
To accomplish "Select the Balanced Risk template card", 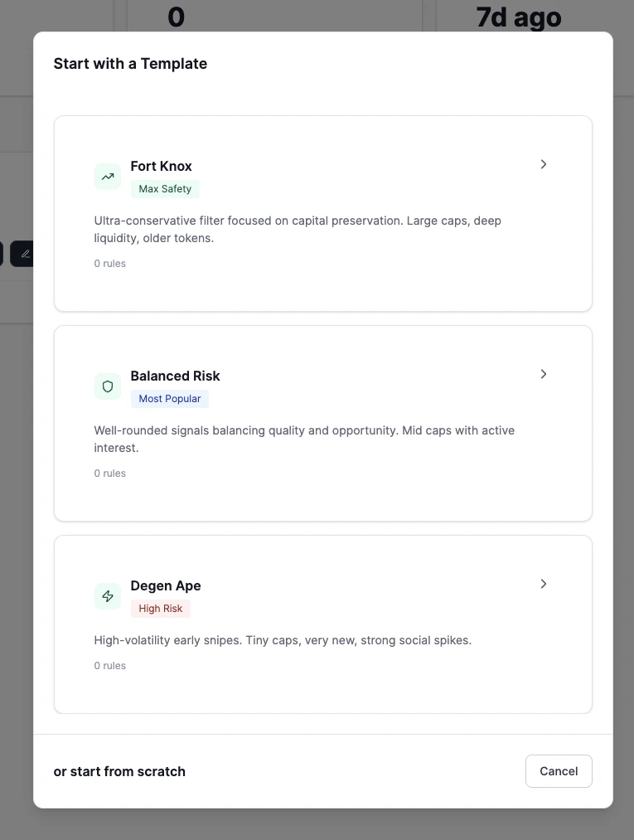I will click(x=323, y=423).
